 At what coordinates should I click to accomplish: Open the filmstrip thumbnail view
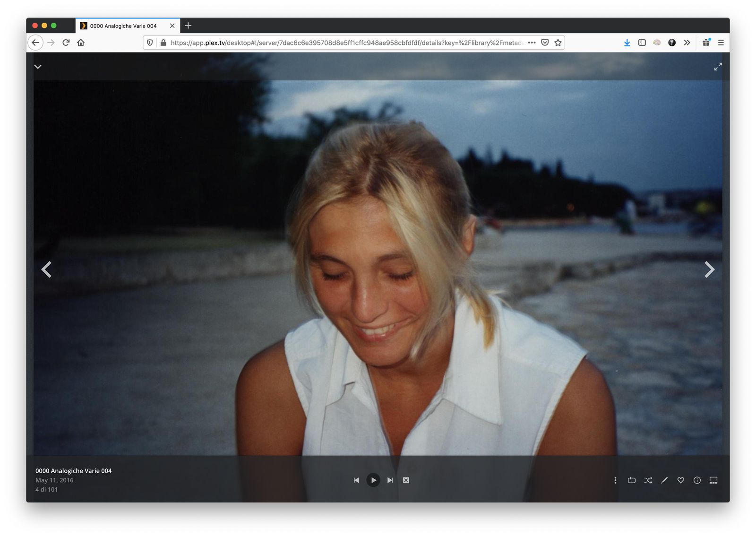(x=713, y=480)
